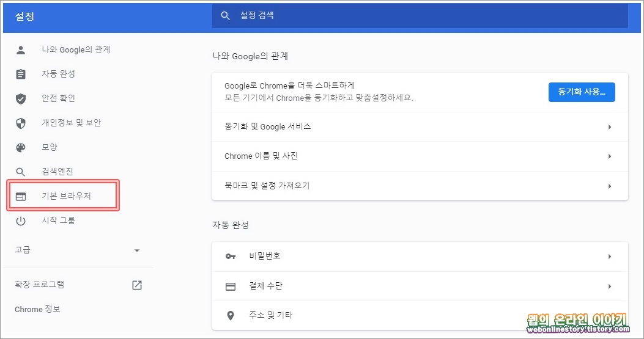Click the power icon for 시작 그룹
This screenshot has width=644, height=339.
coord(21,221)
